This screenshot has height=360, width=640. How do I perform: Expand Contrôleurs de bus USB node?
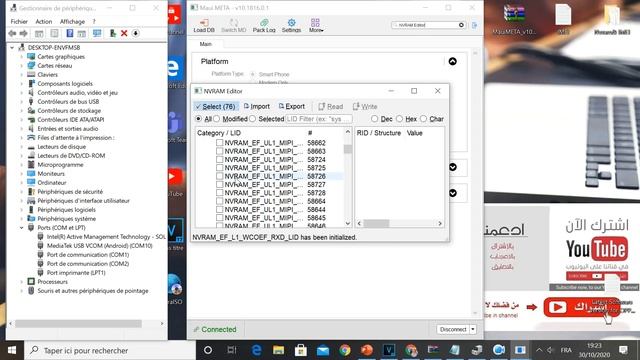(22, 102)
